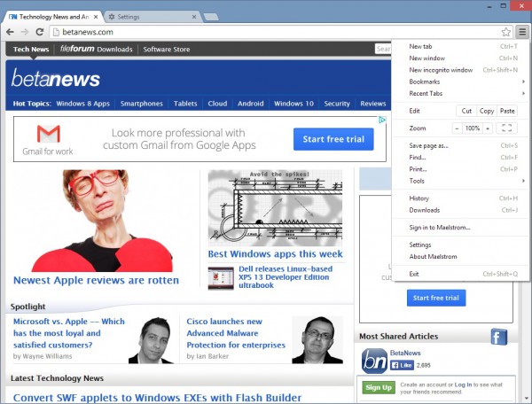Click the BetaNews bn logo icon
The width and height of the screenshot is (532, 404).
374,361
